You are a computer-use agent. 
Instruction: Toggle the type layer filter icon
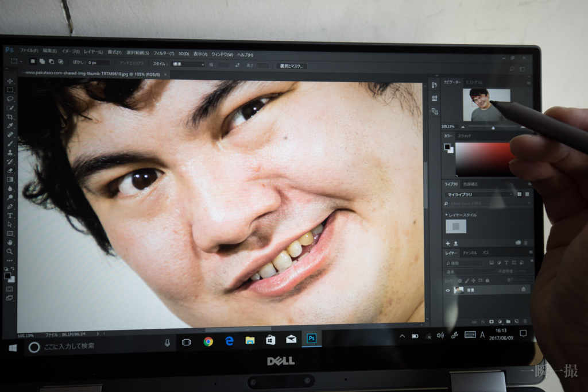[x=506, y=263]
